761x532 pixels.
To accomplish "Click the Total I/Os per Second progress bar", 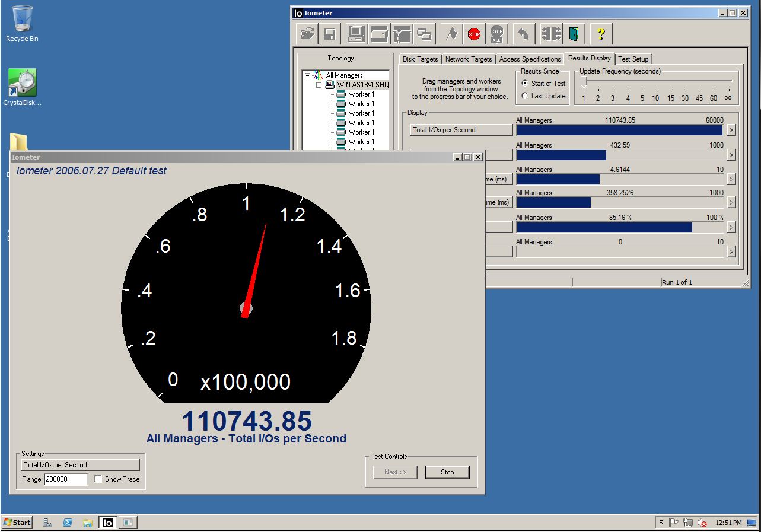I will (x=620, y=130).
